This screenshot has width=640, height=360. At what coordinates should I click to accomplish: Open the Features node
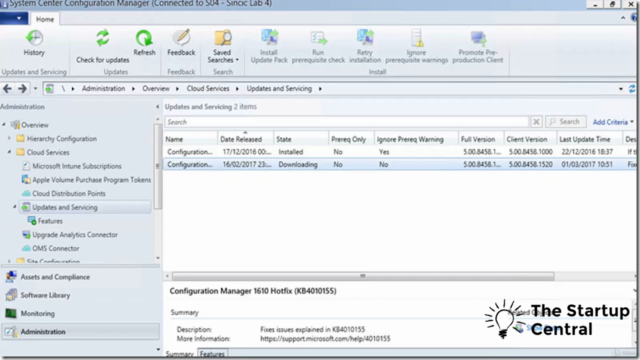click(45, 221)
